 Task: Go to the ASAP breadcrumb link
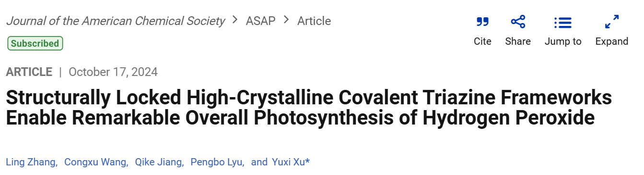point(260,21)
